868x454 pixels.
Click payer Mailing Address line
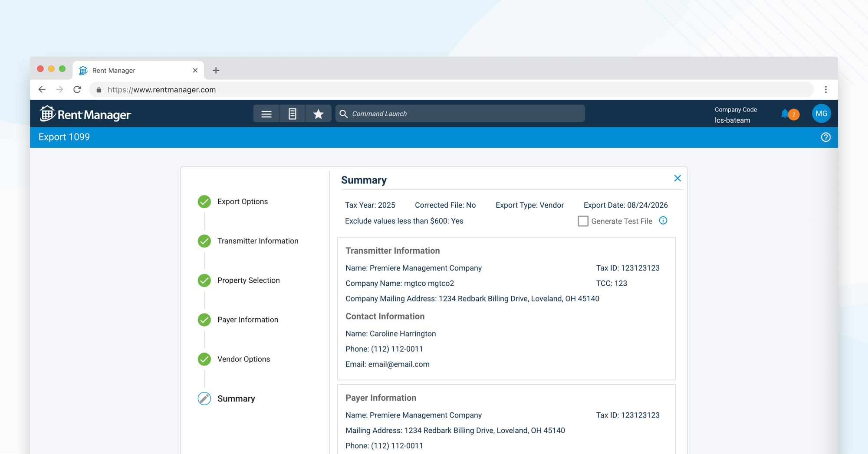455,431
